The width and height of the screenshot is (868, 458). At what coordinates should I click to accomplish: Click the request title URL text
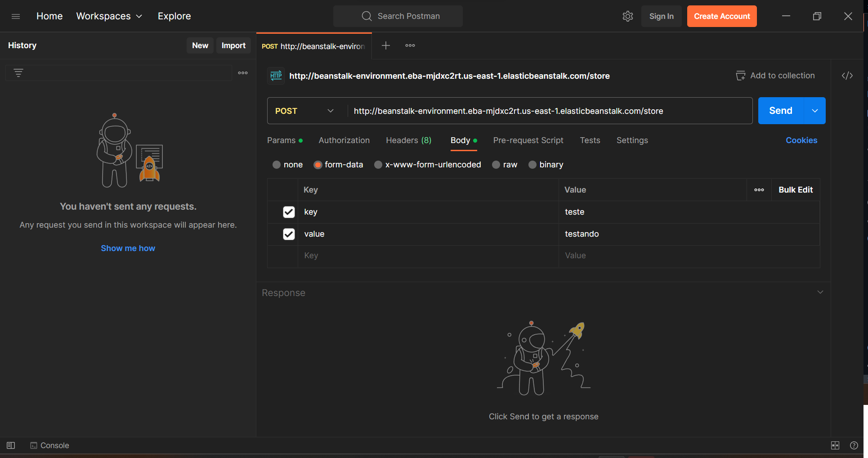click(449, 76)
